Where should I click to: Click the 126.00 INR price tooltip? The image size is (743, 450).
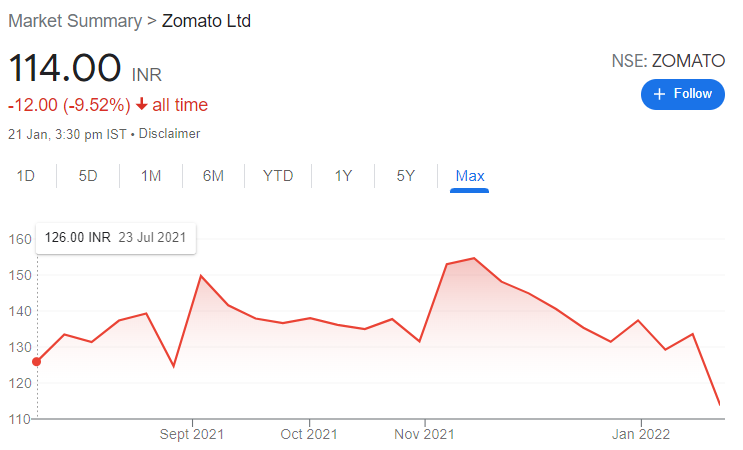[116, 238]
